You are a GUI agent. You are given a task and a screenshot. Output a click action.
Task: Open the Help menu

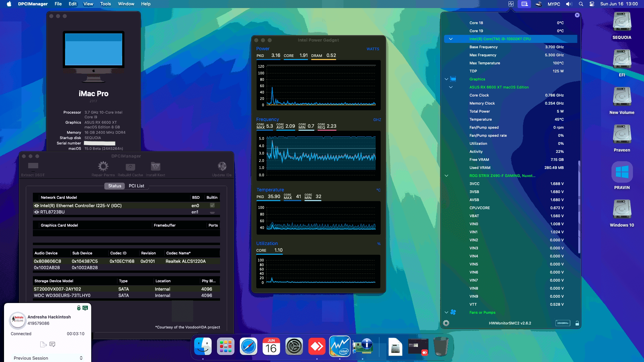[146, 4]
